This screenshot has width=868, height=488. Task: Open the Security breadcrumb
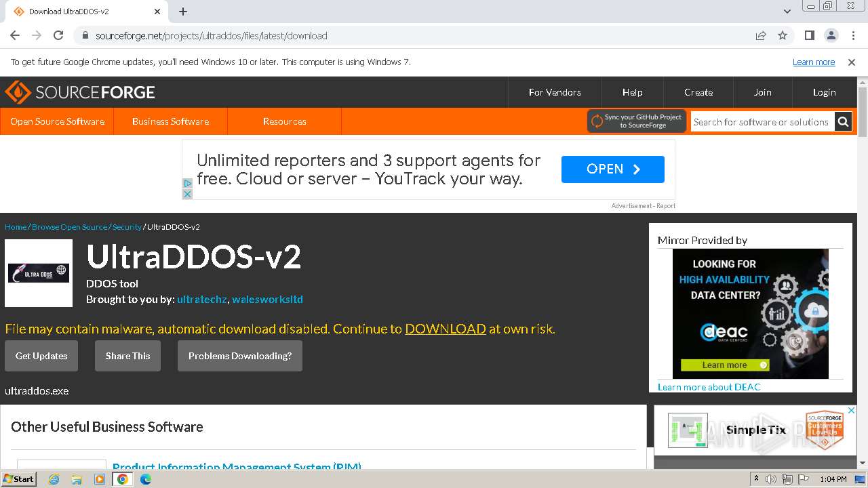pos(127,227)
